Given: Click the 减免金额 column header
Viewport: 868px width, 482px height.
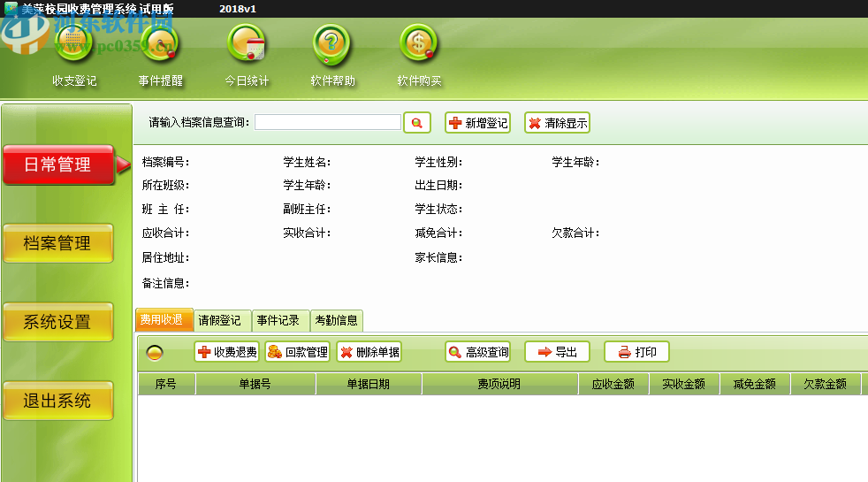Looking at the screenshot, I should pos(755,384).
